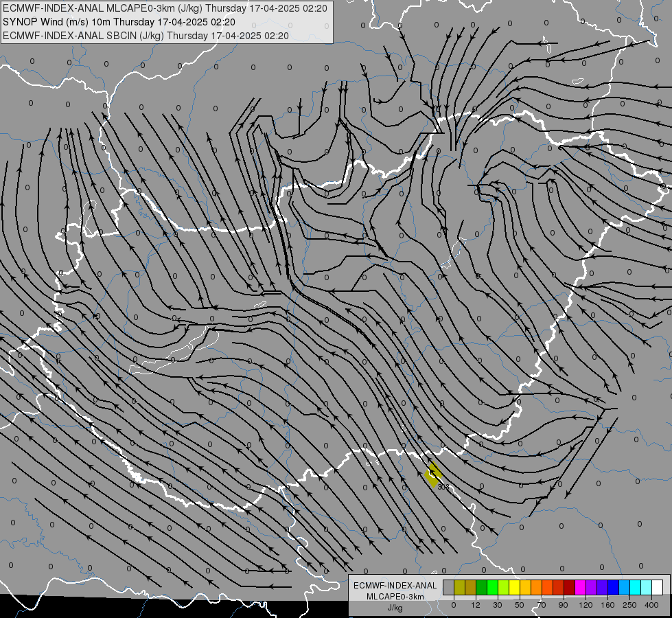Click the legend scale label 30
Image resolution: width=672 pixels, height=618 pixels.
coord(498,605)
